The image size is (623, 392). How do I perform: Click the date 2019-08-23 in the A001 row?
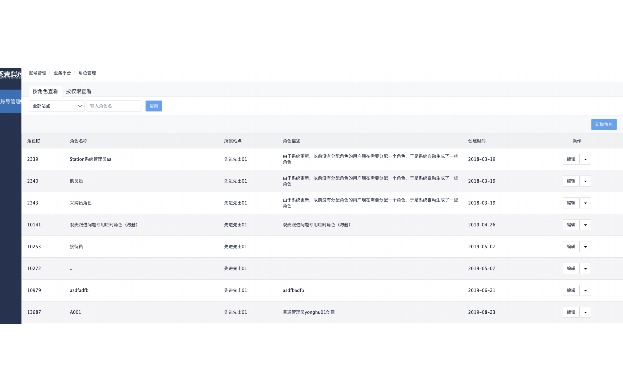tap(482, 312)
